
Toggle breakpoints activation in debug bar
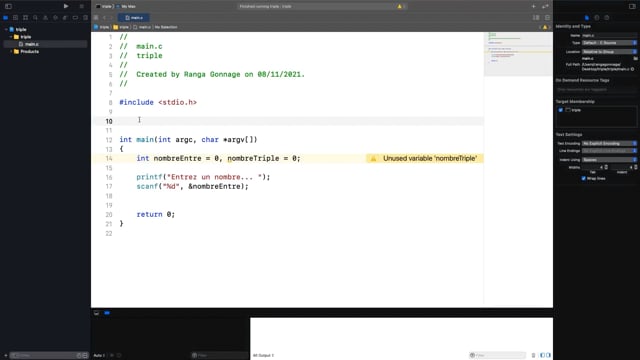(107, 313)
